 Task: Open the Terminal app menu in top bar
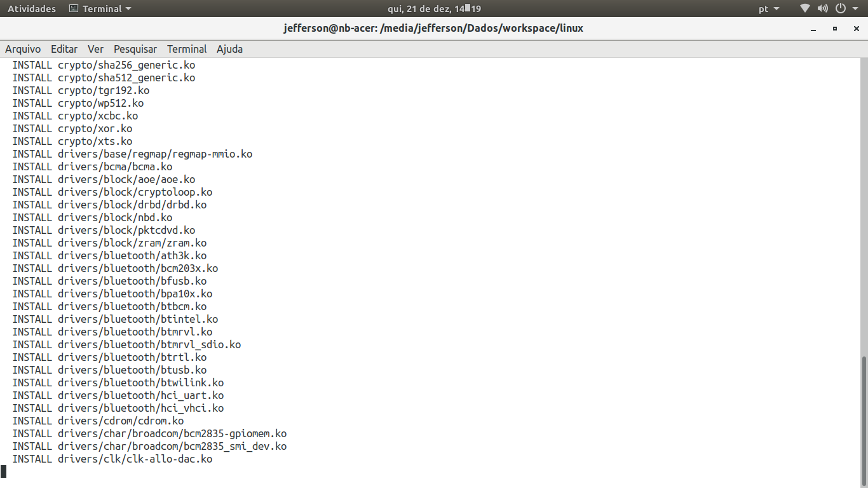(x=100, y=9)
